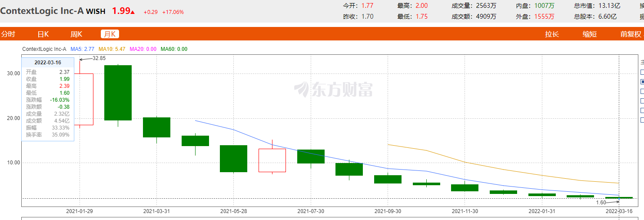Screen dimensions: 644x220
Task: Click the WISH ticker symbol
Action: (x=96, y=12)
